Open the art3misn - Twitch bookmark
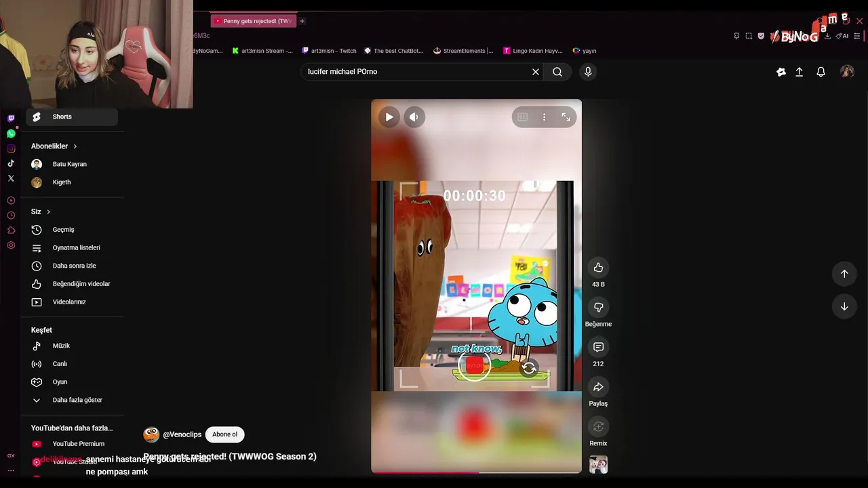 click(329, 51)
